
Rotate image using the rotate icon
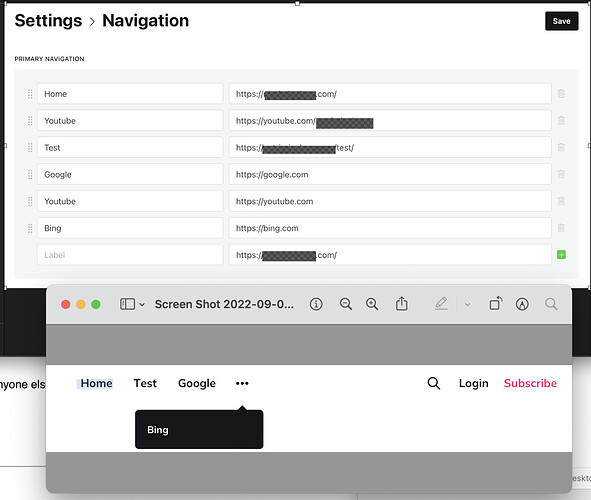496,303
